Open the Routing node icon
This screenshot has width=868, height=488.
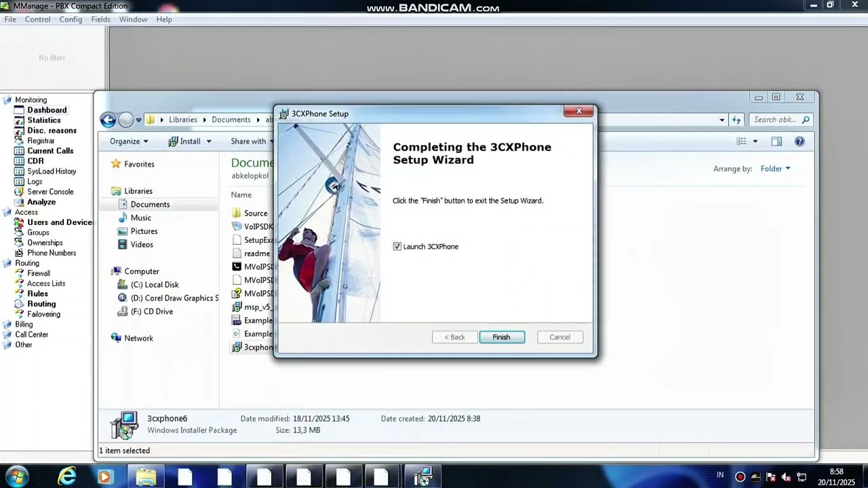[19, 304]
